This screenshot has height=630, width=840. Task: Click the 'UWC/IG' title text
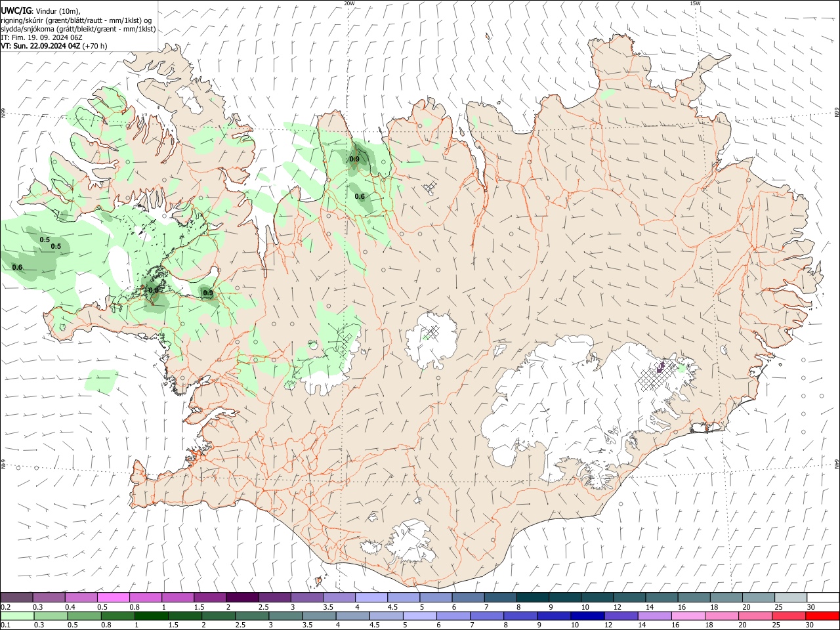[16, 11]
